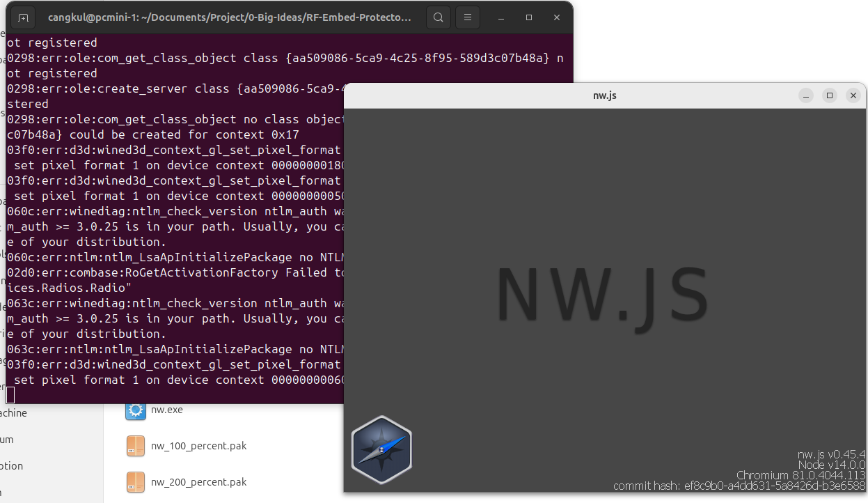Click the "0298:err:ole:create_server class" terminal line
Viewport: 868px width, 503px height.
(x=175, y=88)
